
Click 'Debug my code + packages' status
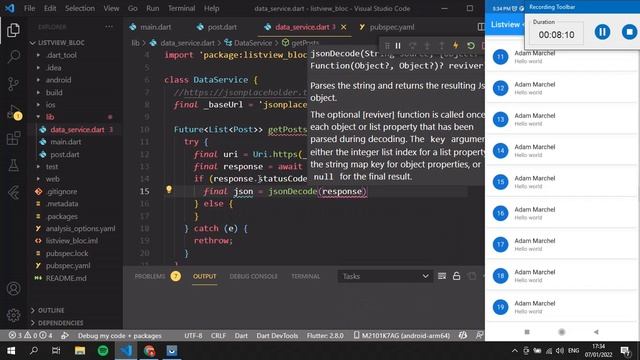click(120, 336)
